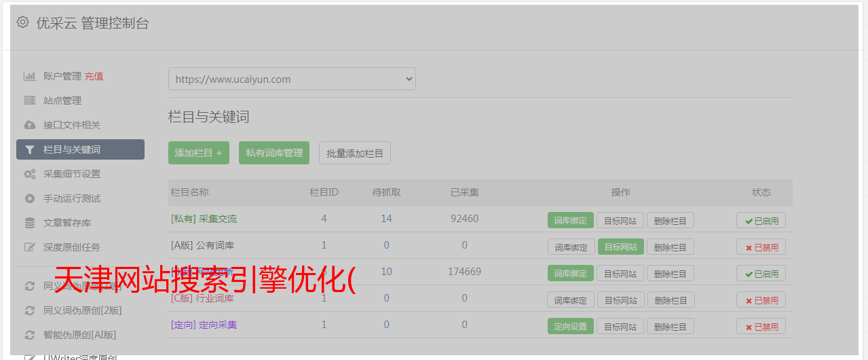This screenshot has height=360, width=868.
Task: Click 删除栏目 for the 行业词库 row
Action: pyautogui.click(x=671, y=300)
